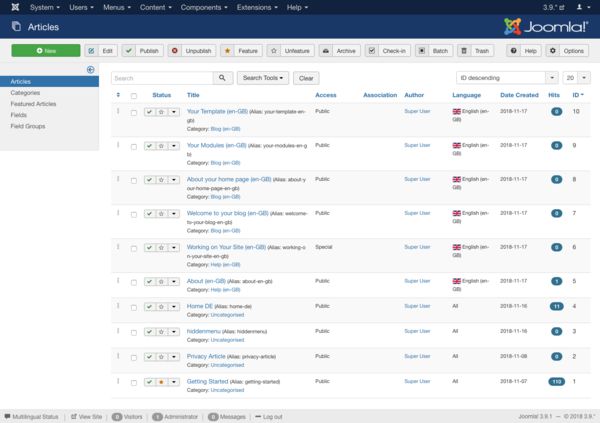This screenshot has width=600, height=423.
Task: Open the Options toolbar button
Action: point(567,51)
